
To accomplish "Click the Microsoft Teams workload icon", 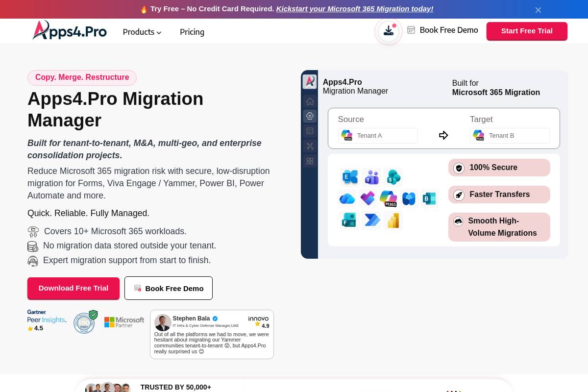I will [x=372, y=177].
